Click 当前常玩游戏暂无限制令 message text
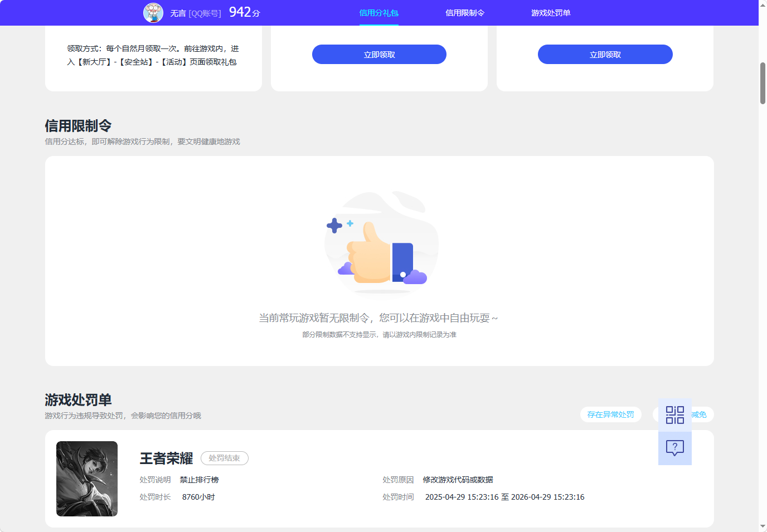This screenshot has width=767, height=532. [378, 318]
